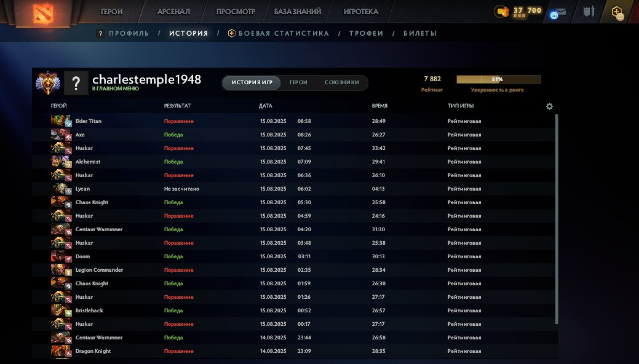Click the Axe hero portrait

click(x=61, y=135)
